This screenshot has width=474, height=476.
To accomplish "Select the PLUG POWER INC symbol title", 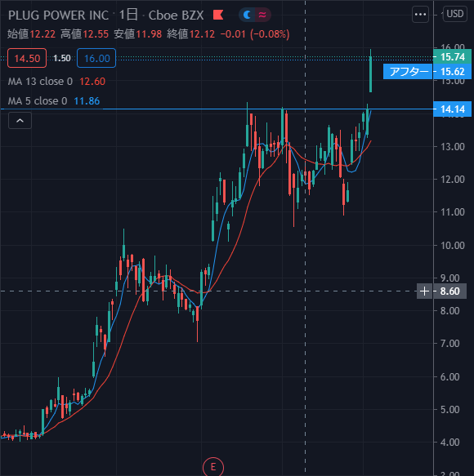I will point(58,16).
